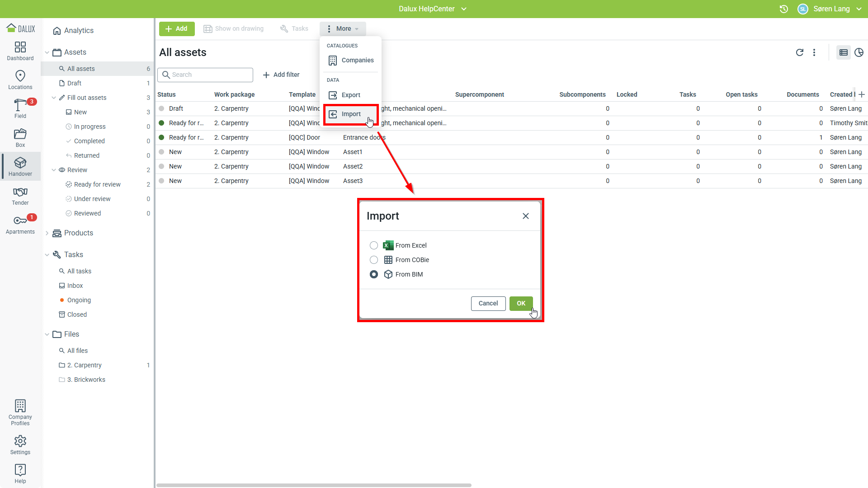Expand the Products tree section
Image resolution: width=868 pixels, height=488 pixels.
[x=47, y=233]
